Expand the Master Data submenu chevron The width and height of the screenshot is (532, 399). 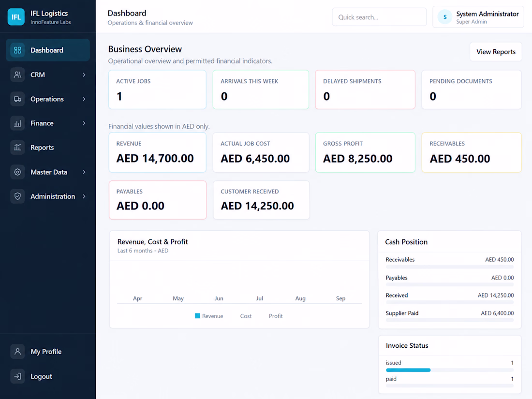pos(84,172)
